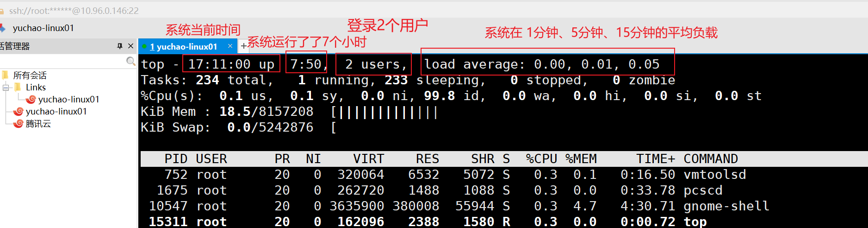Click the green connection status dot on tab
Screen dimensions: 868x228
point(144,46)
